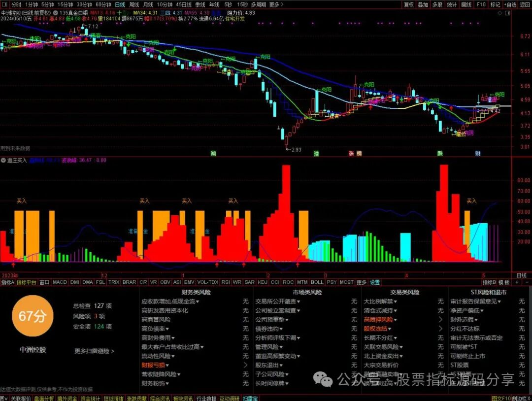Select the 15分钟 period
The image size is (532, 401).
[65, 4]
